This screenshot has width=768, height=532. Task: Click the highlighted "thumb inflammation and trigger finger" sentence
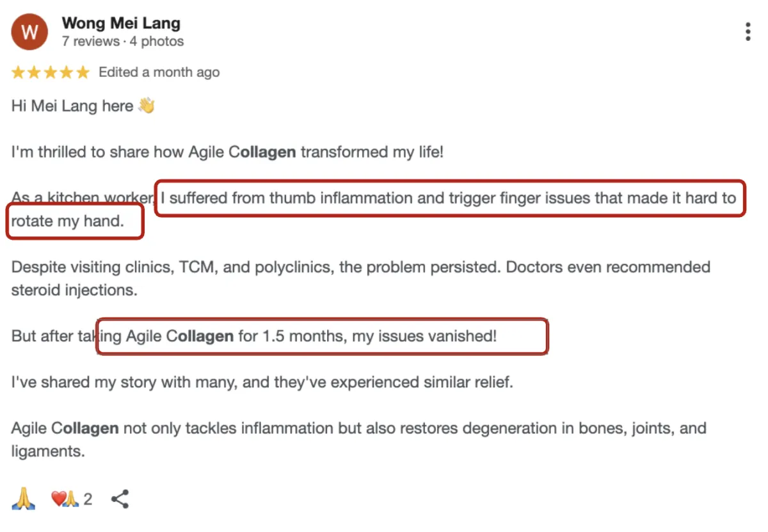[x=448, y=198]
